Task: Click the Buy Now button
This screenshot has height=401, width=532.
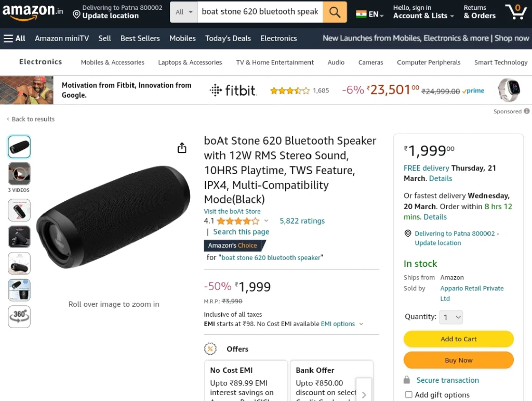Action: coord(458,360)
